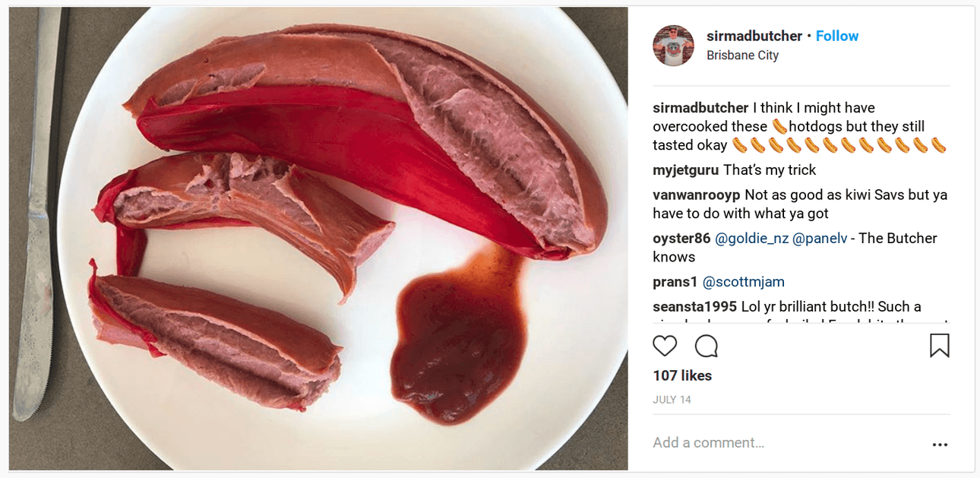Open the sirmadbutcher username in header
The width and height of the screenshot is (980, 478).
click(754, 36)
